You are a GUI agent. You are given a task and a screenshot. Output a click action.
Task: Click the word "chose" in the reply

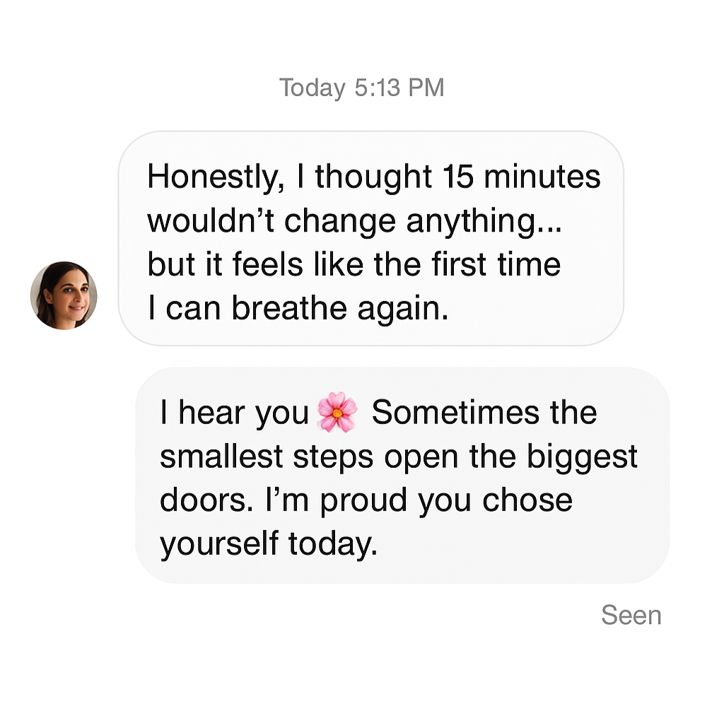527,500
